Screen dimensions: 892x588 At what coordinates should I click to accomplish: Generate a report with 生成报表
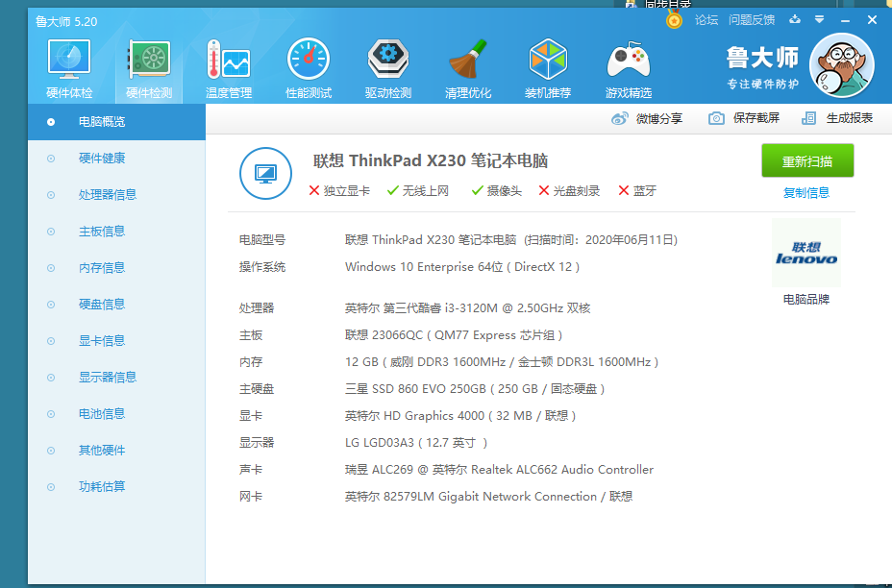click(x=838, y=118)
